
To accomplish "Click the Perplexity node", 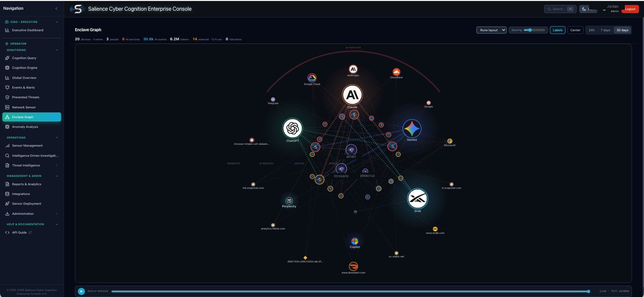I will [289, 201].
